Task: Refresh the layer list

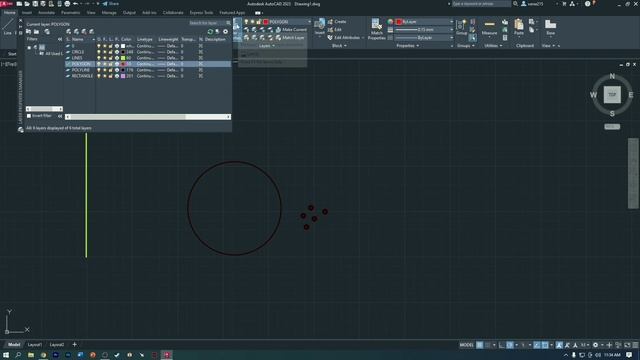Action: pos(210,31)
